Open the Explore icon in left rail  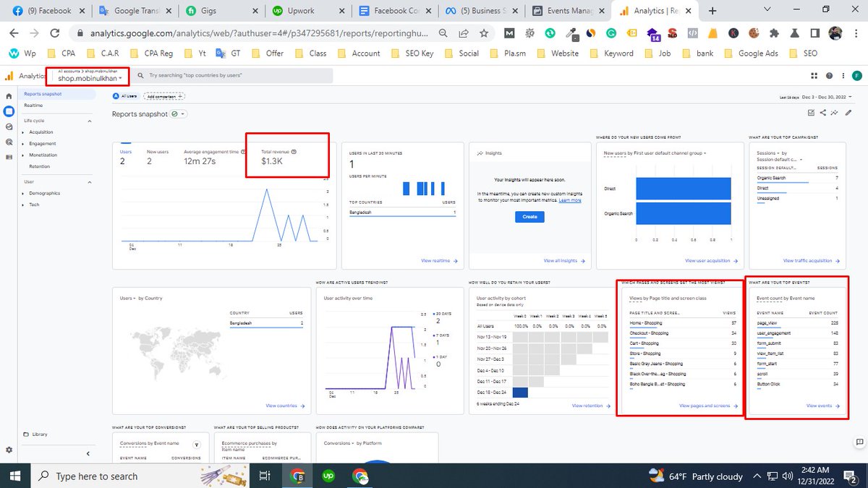click(x=9, y=127)
